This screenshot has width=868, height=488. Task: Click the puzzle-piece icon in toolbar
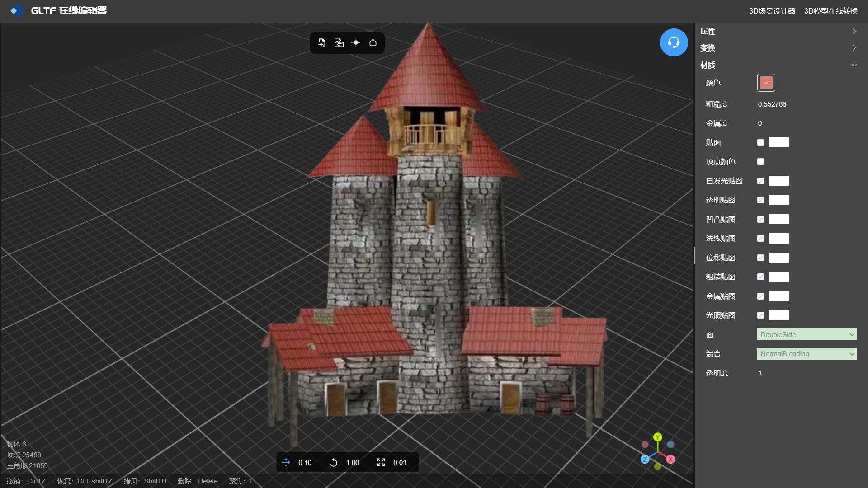[339, 42]
